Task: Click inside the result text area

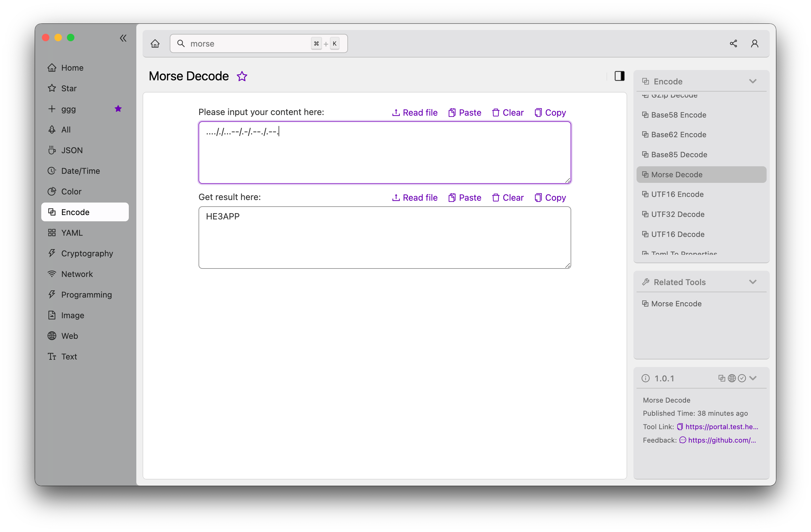Action: (x=385, y=237)
